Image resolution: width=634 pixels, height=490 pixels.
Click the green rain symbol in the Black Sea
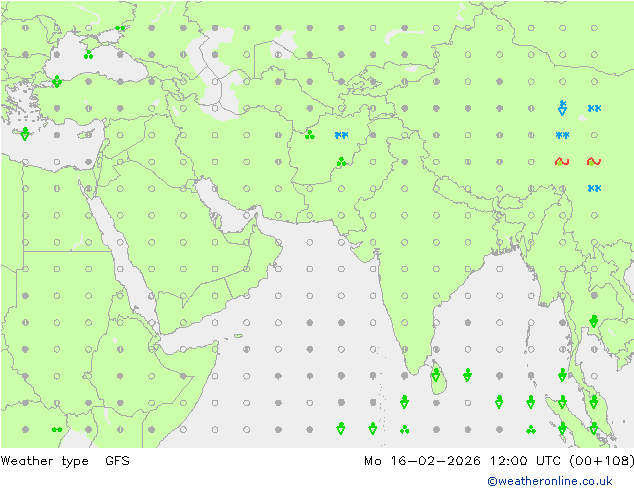[89, 54]
